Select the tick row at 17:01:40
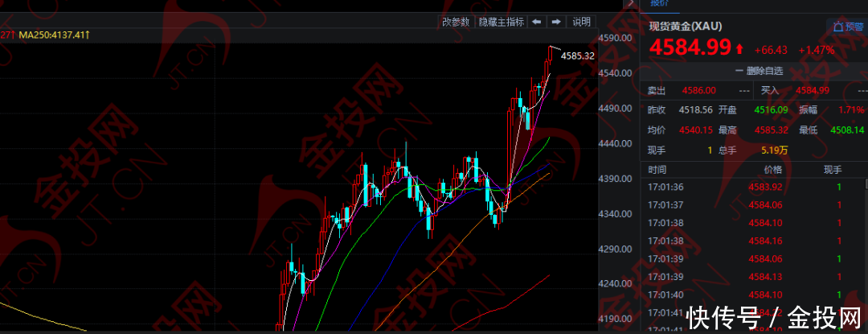 pos(751,295)
